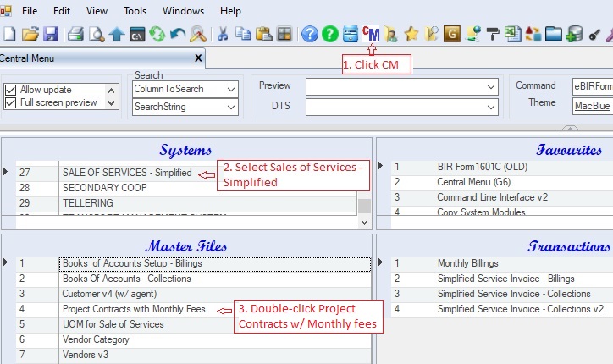Select SALE OF SERVICES - Simplified row
The image size is (613, 364).
tap(127, 172)
